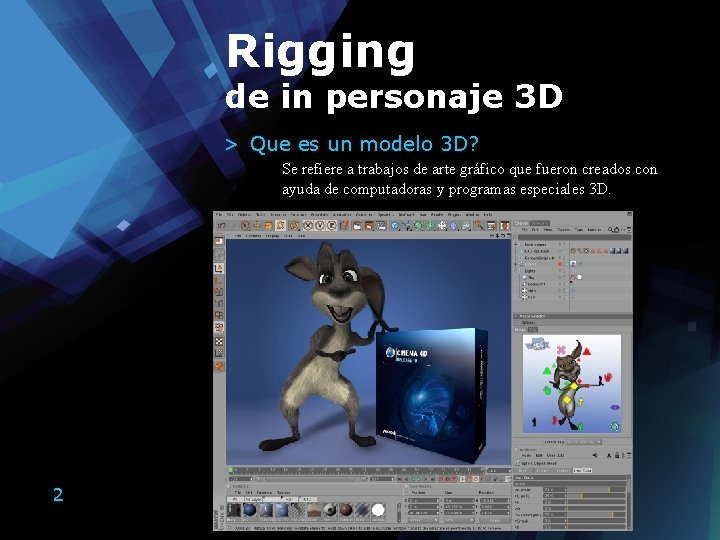Click viewport navigation icons at viewport top-right
The height and width of the screenshot is (540, 720).
(x=501, y=236)
